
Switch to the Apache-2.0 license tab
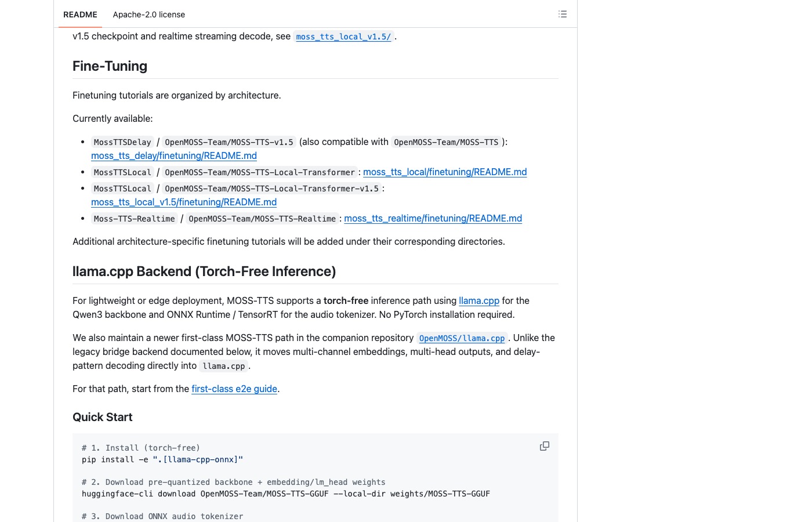[x=149, y=14]
